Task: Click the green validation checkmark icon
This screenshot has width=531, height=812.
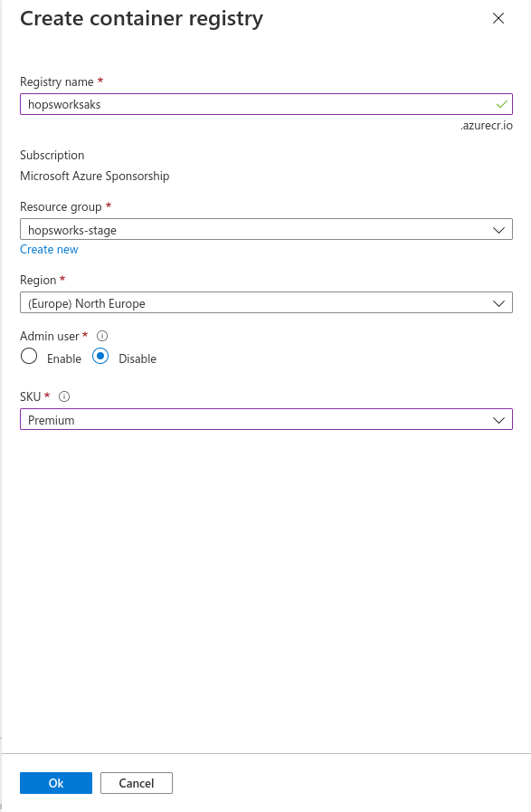Action: [501, 104]
